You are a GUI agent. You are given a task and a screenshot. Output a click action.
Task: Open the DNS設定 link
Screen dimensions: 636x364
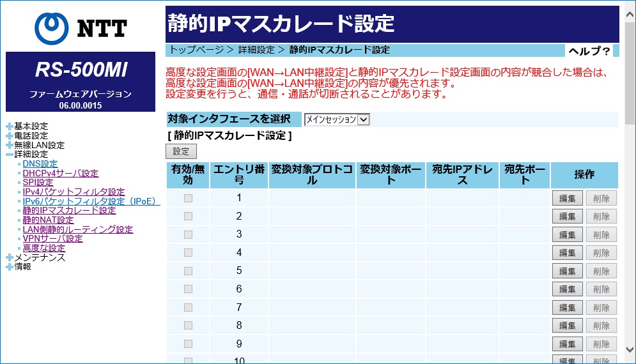pos(40,163)
